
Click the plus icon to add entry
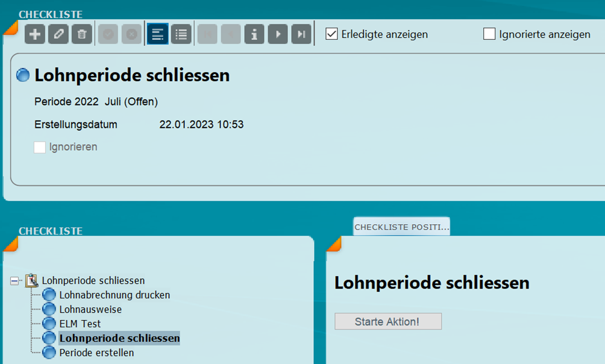tap(35, 34)
